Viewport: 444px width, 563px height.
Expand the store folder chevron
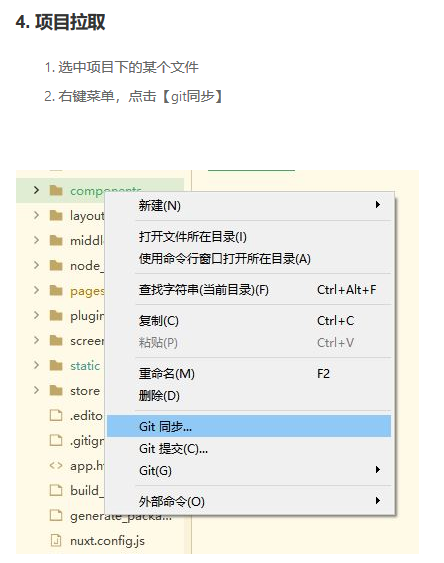click(x=36, y=390)
